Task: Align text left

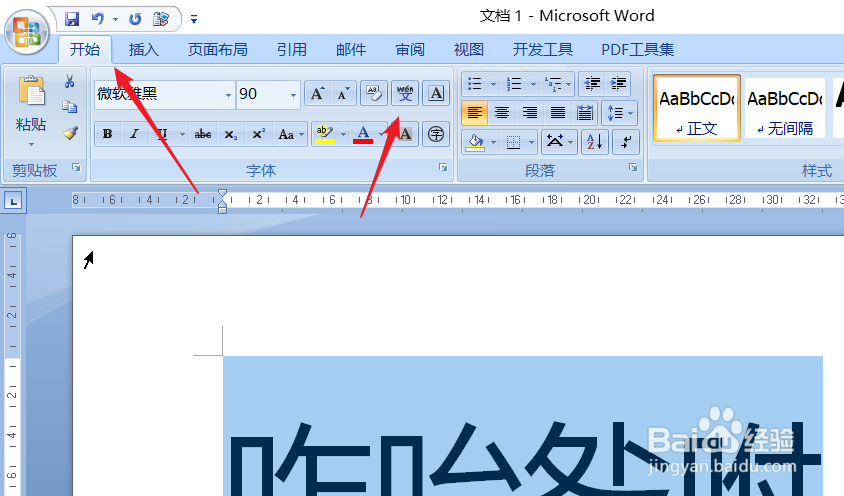Action: point(475,113)
